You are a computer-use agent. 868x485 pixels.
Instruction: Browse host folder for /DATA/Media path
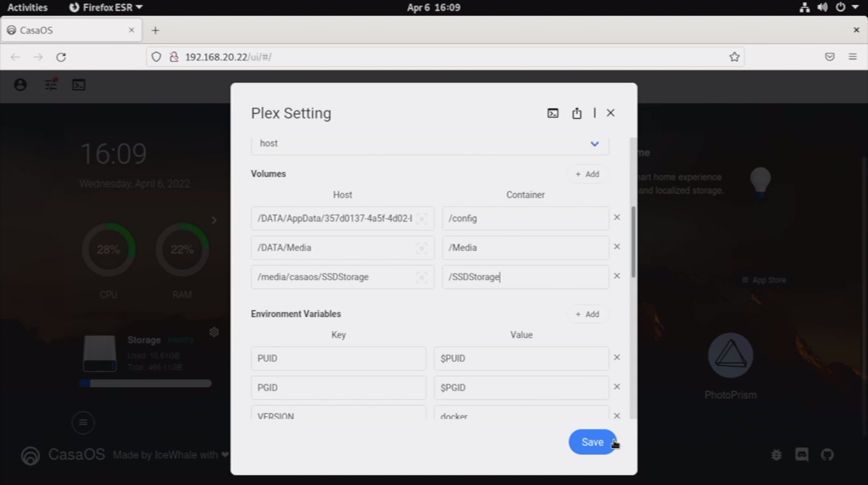click(421, 248)
